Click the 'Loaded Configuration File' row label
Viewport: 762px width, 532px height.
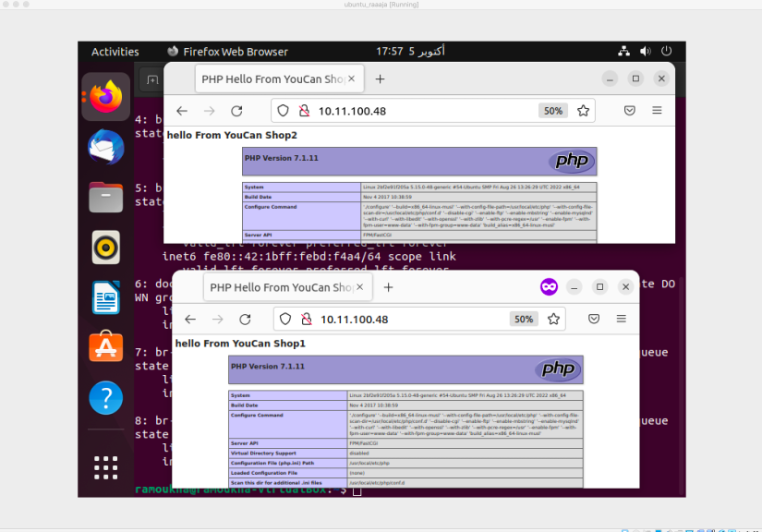point(264,473)
